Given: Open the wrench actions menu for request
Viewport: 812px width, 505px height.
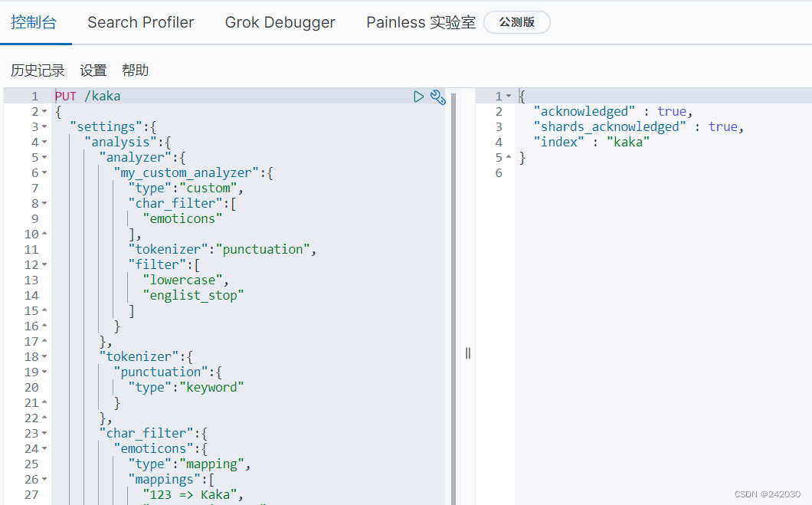Looking at the screenshot, I should pyautogui.click(x=437, y=97).
